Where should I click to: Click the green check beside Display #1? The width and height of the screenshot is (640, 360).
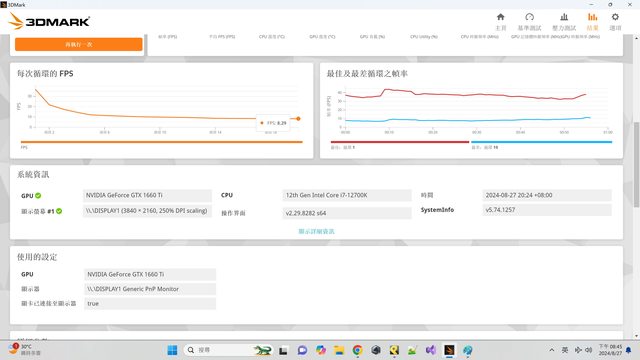[x=59, y=211]
